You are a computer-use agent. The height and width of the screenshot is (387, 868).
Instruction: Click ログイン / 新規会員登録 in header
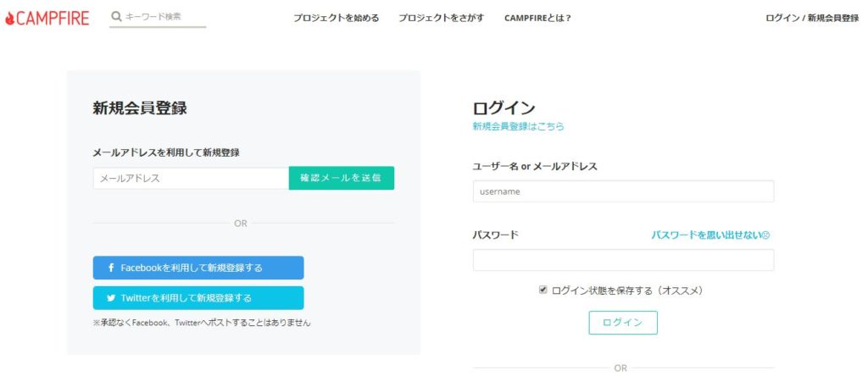coord(812,18)
